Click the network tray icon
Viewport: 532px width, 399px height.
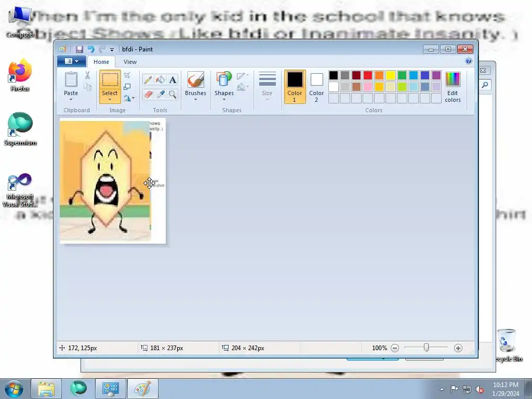[x=467, y=389]
